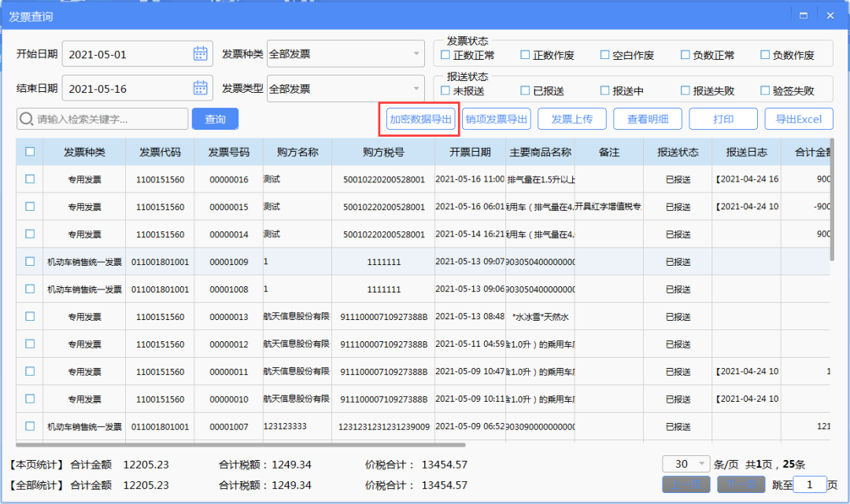Click the 查询 search button
Screen dimensions: 850x504
(214, 119)
